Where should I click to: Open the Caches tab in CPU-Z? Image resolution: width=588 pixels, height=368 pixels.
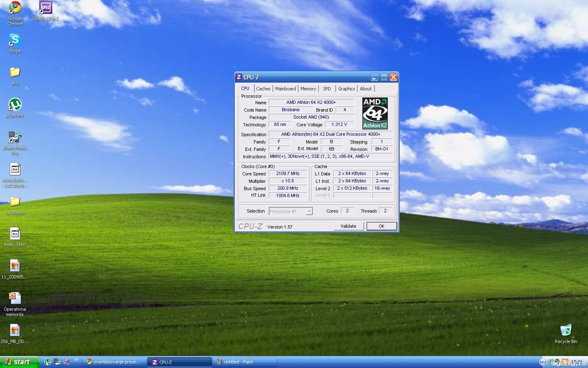tap(263, 89)
